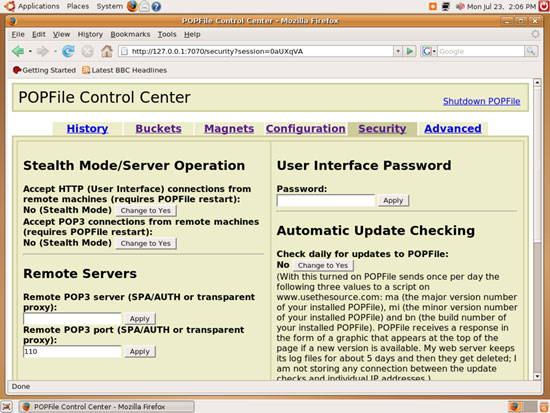Apply the user interface password
The width and height of the screenshot is (550, 413).
pyautogui.click(x=393, y=200)
